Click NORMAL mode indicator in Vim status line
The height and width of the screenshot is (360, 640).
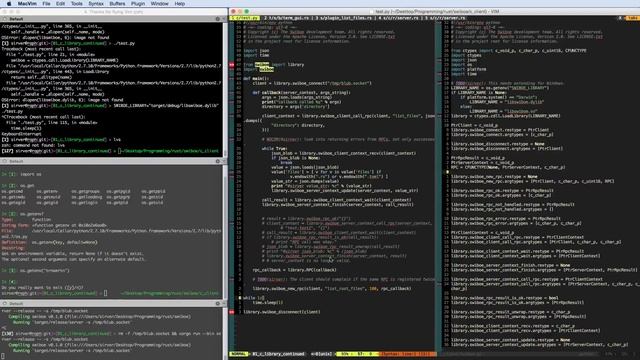coord(239,354)
